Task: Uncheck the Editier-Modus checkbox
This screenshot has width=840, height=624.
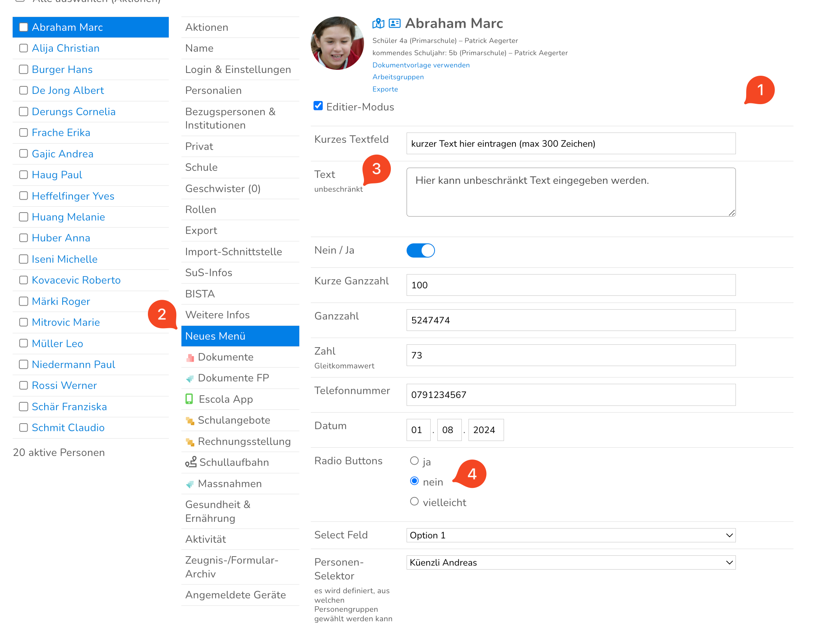Action: click(318, 106)
